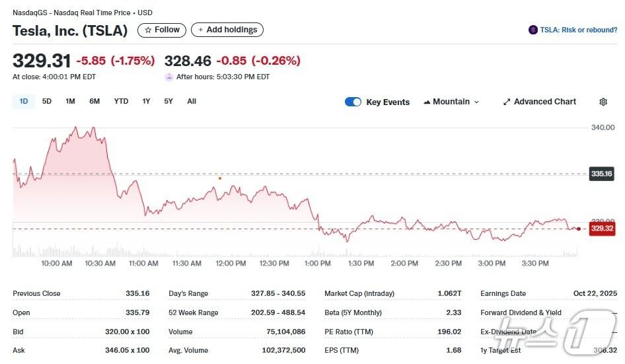
Task: Click the Add holdings button
Action: pyautogui.click(x=227, y=30)
